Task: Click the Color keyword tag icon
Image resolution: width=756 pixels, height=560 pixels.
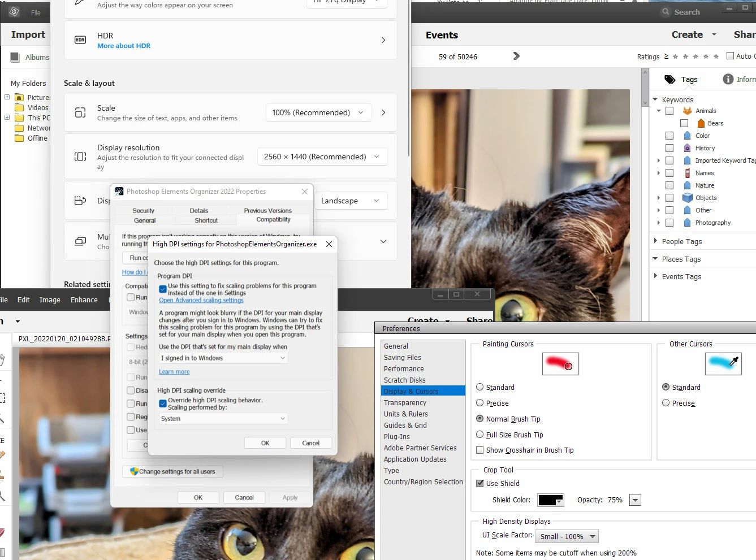Action: coord(688,136)
